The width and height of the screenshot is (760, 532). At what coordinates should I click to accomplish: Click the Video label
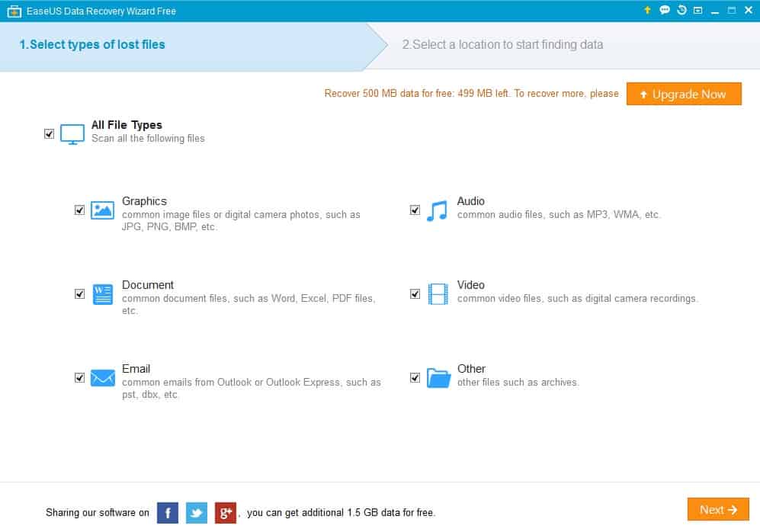click(470, 285)
